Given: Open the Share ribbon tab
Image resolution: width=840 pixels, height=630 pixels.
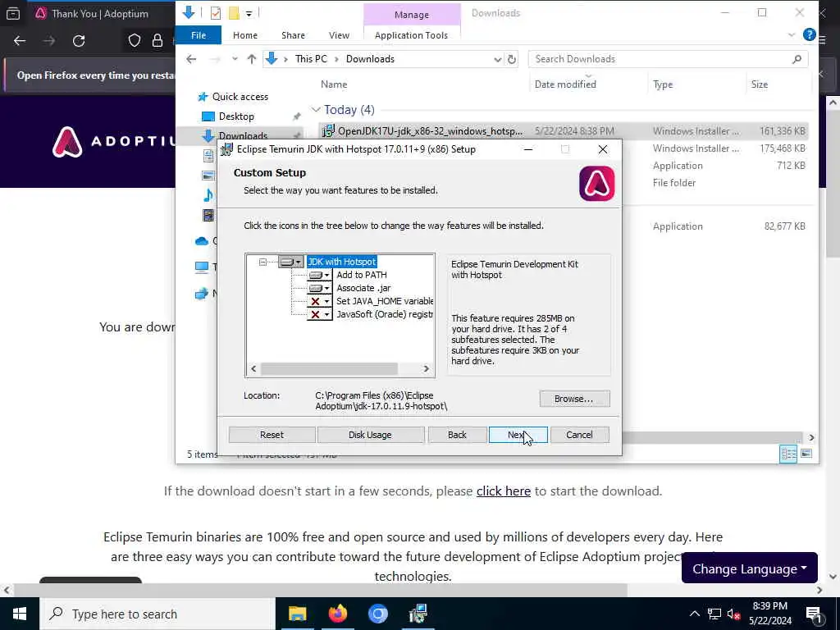Looking at the screenshot, I should point(293,35).
